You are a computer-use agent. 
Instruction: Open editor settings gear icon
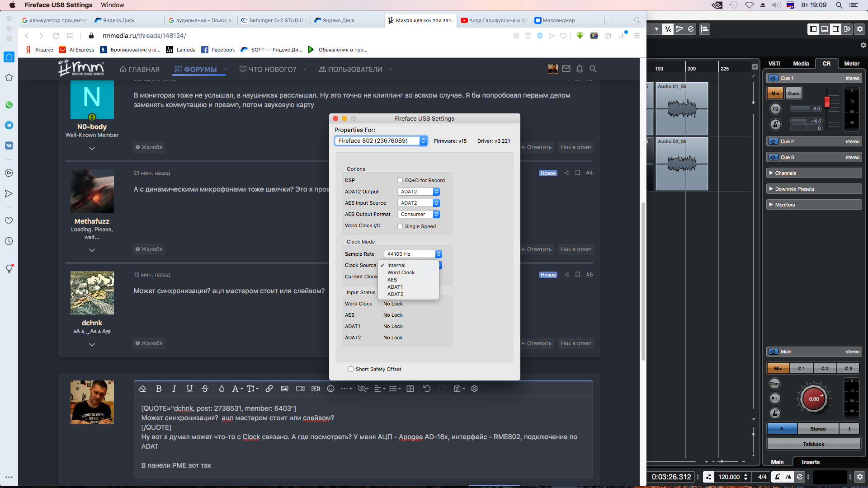point(474,389)
